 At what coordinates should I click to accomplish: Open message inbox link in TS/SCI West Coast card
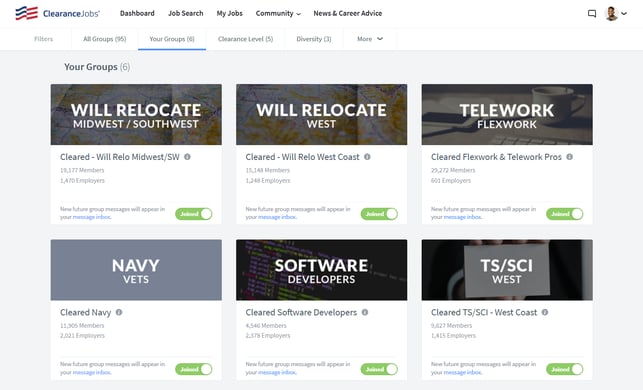[x=463, y=372]
